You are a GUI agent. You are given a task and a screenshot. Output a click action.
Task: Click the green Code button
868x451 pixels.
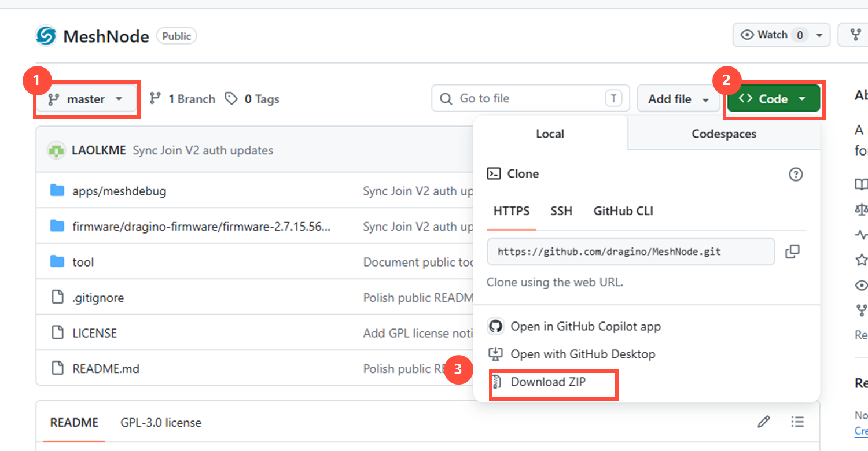pos(773,99)
